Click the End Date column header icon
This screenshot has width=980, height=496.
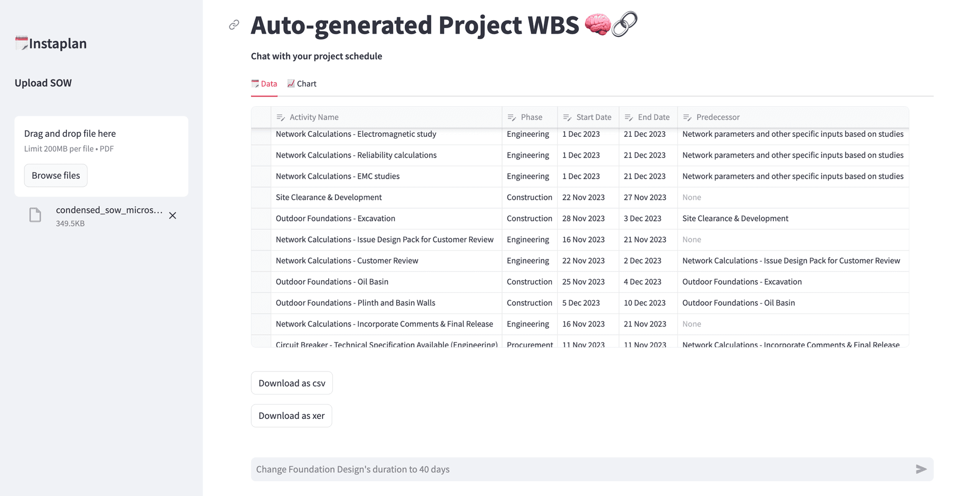pyautogui.click(x=628, y=117)
